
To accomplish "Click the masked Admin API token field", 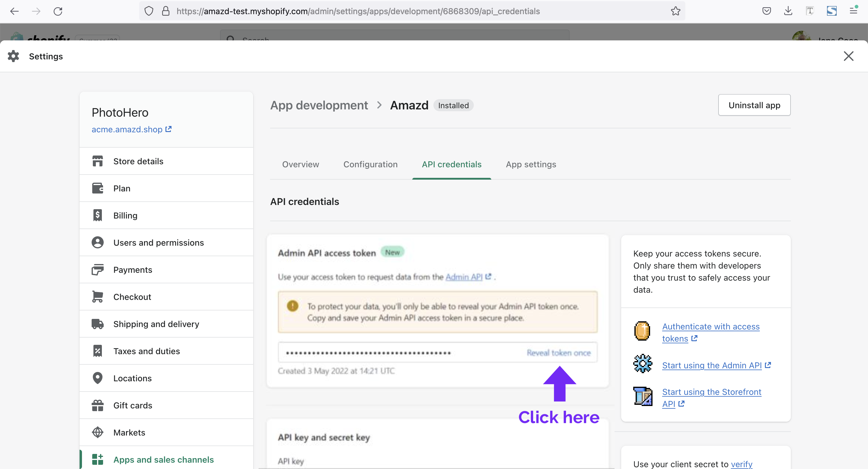I will pyautogui.click(x=437, y=352).
